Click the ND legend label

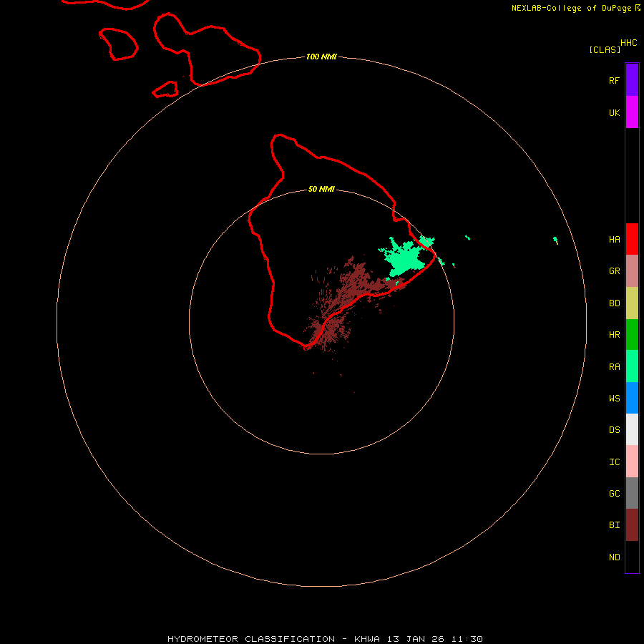click(x=614, y=557)
